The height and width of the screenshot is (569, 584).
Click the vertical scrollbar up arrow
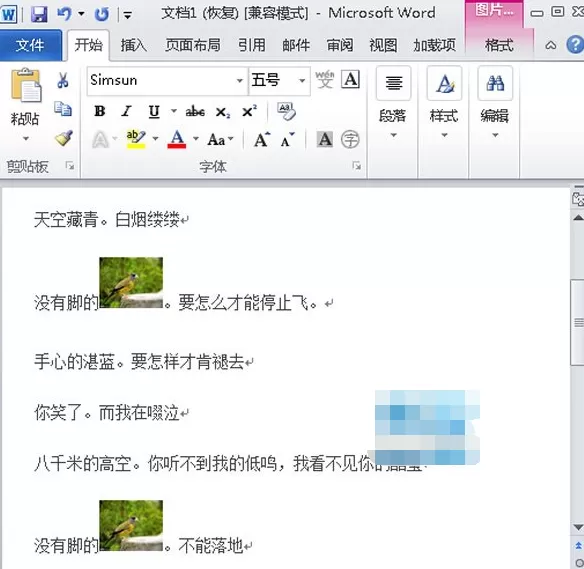[578, 217]
